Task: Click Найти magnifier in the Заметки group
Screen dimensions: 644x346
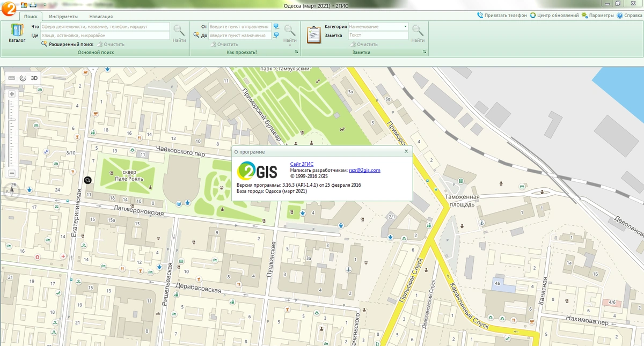Action: pyautogui.click(x=417, y=33)
